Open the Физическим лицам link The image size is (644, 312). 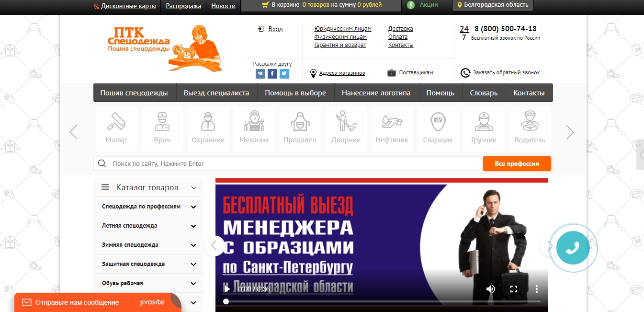click(340, 37)
